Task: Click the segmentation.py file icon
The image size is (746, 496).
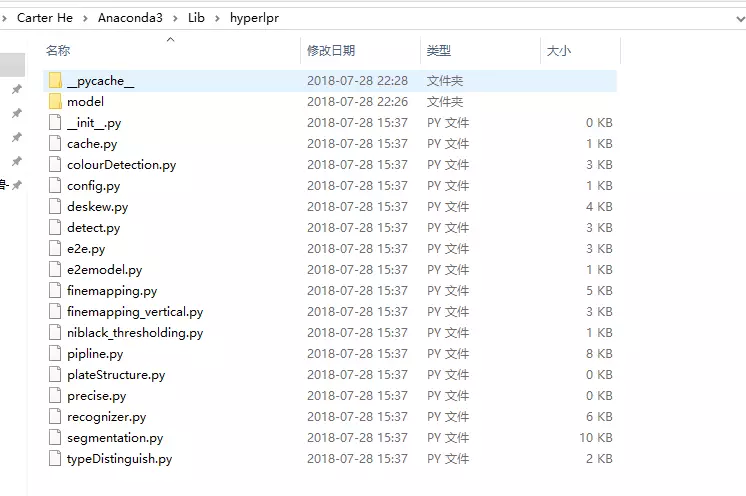Action: [55, 437]
